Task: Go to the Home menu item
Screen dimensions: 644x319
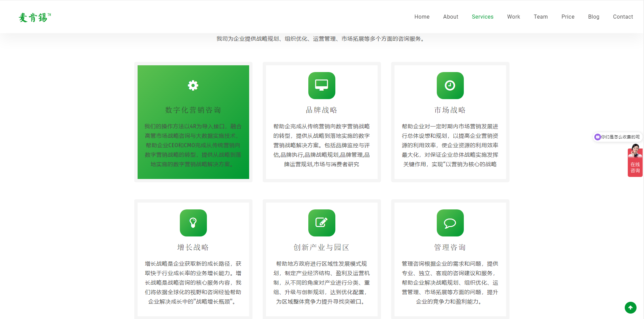Action: tap(422, 17)
